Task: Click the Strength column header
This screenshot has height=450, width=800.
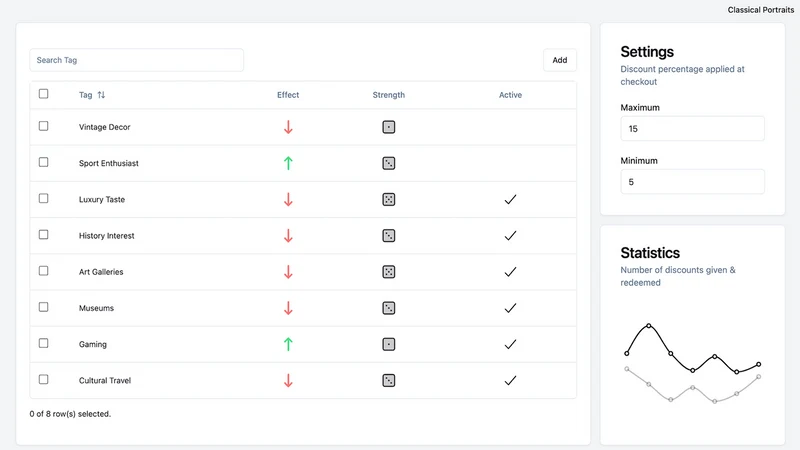Action: [x=389, y=95]
